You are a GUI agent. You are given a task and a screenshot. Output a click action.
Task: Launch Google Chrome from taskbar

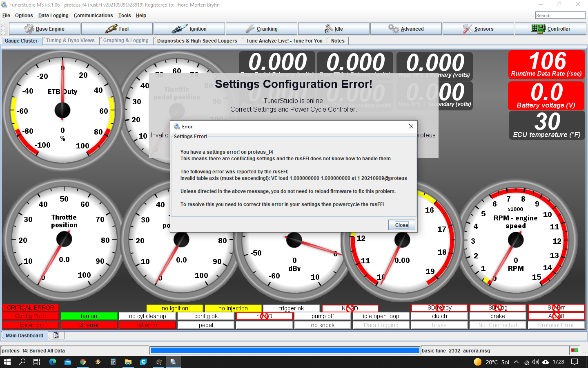83,362
